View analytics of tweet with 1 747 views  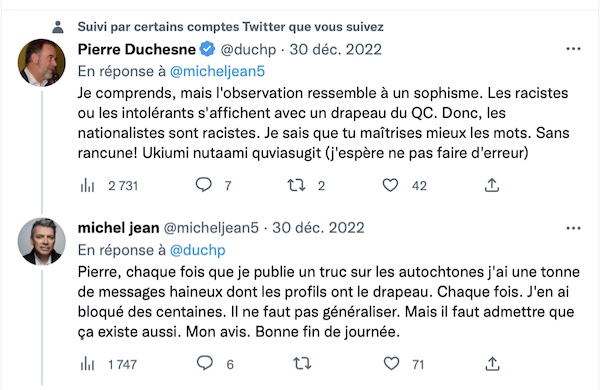tap(88, 364)
